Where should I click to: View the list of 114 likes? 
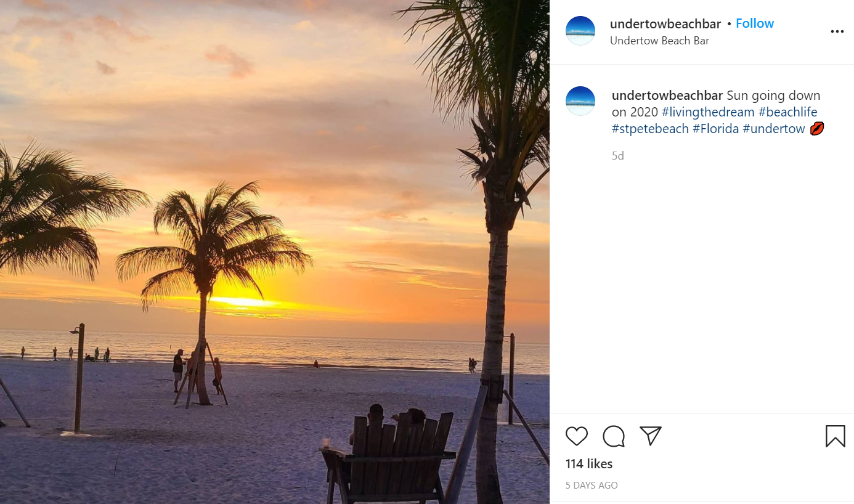pos(588,463)
